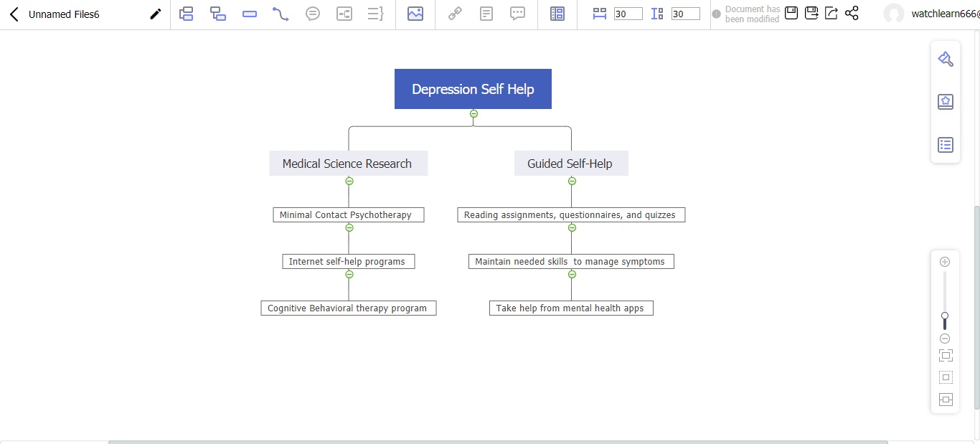Click the back arrow to exit the editor
This screenshot has height=444, width=980.
[x=14, y=14]
